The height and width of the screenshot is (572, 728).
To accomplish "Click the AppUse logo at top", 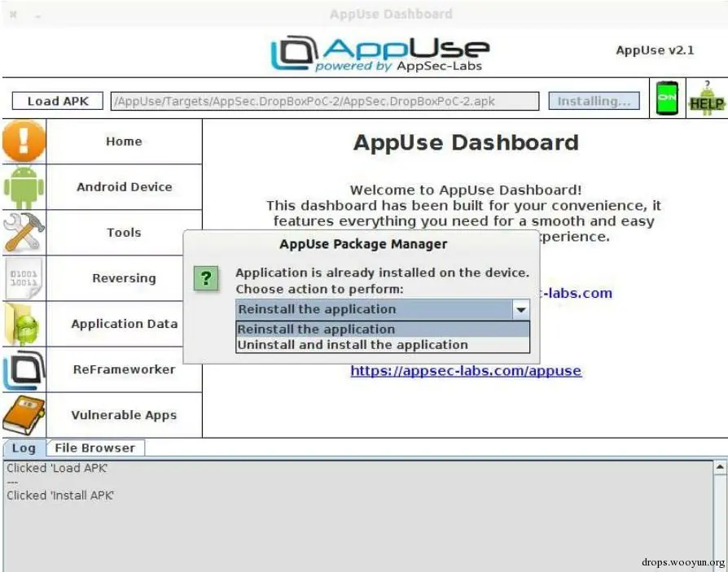I will pyautogui.click(x=379, y=54).
